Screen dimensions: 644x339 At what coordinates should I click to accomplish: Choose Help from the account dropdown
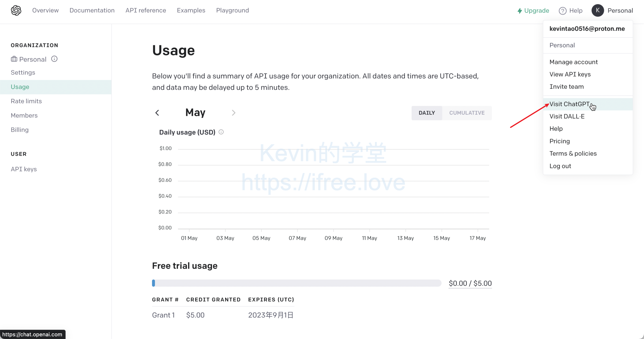pyautogui.click(x=556, y=129)
